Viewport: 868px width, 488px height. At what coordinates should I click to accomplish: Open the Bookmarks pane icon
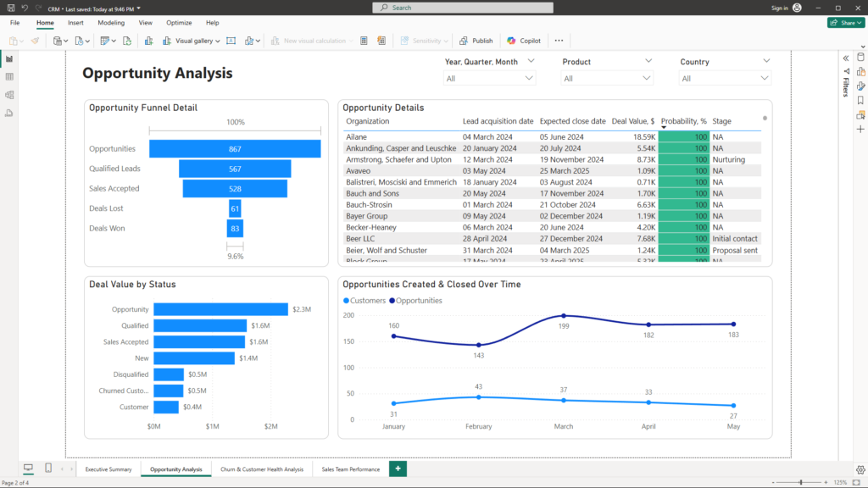click(860, 100)
